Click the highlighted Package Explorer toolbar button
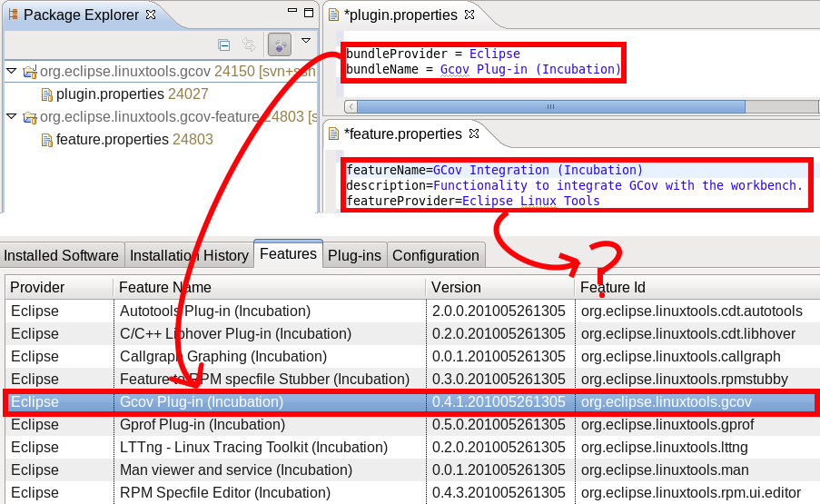 coord(280,44)
